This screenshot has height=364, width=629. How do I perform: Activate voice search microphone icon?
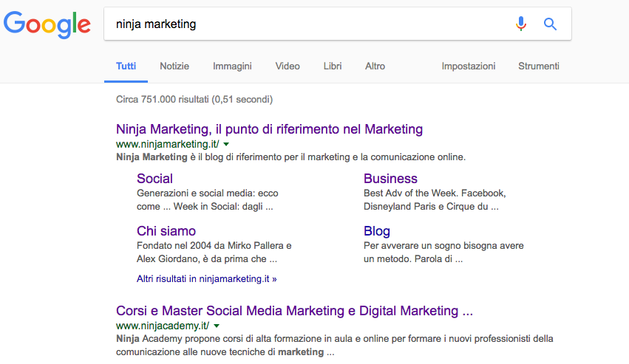[520, 24]
